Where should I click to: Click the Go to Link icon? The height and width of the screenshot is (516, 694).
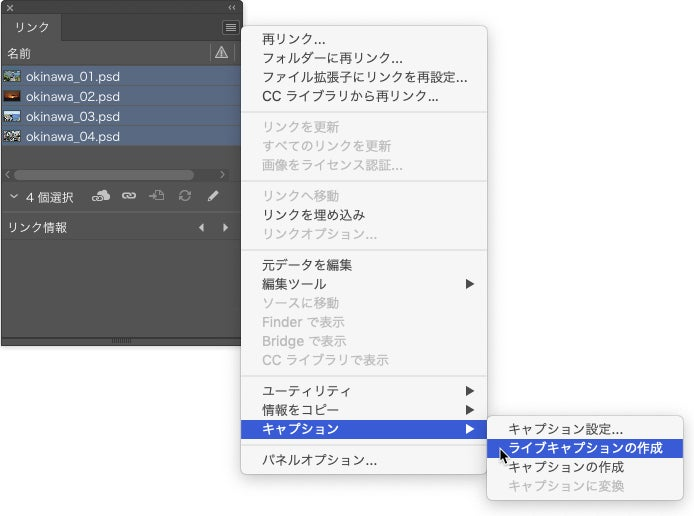click(x=157, y=195)
